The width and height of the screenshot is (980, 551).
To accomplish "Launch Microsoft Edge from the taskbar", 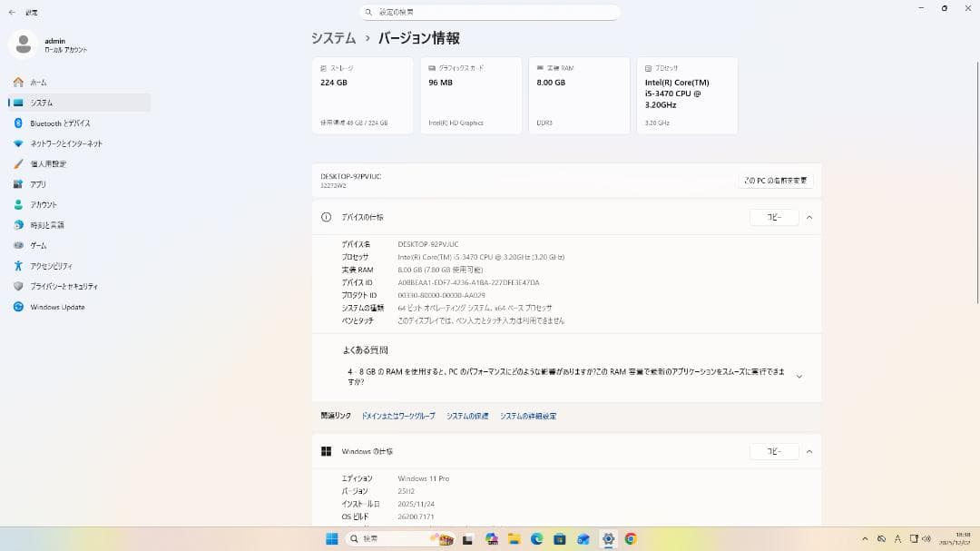I will pyautogui.click(x=536, y=538).
